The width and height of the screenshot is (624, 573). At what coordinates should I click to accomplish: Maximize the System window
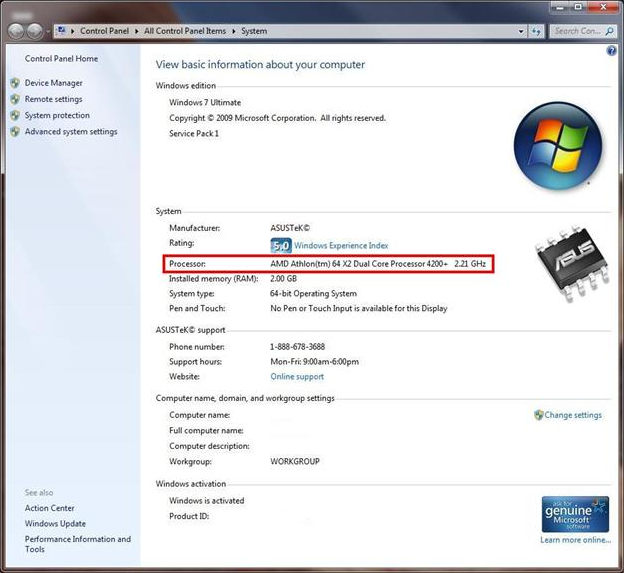click(579, 7)
